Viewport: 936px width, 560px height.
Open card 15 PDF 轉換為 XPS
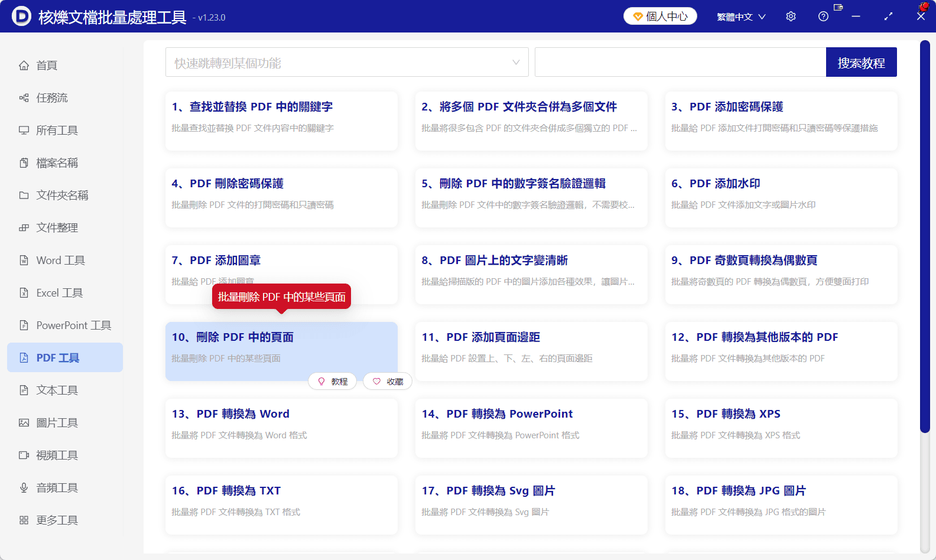tap(781, 428)
